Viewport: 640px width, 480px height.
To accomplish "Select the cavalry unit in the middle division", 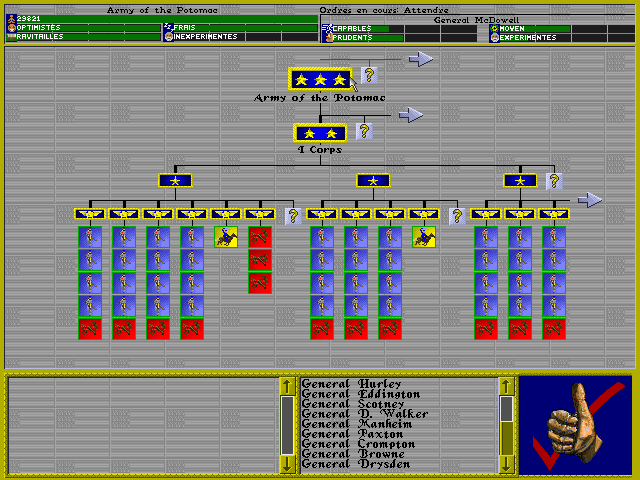I will coord(424,237).
